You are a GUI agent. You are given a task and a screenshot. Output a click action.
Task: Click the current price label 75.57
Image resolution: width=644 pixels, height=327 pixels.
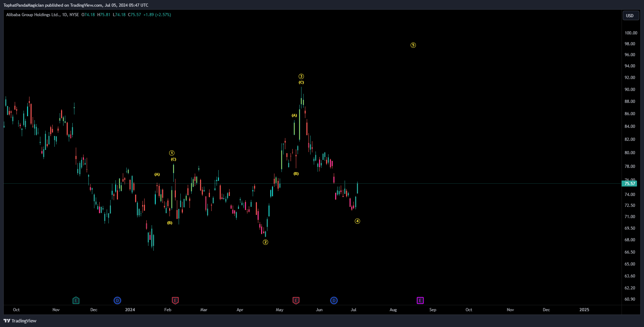coord(630,183)
